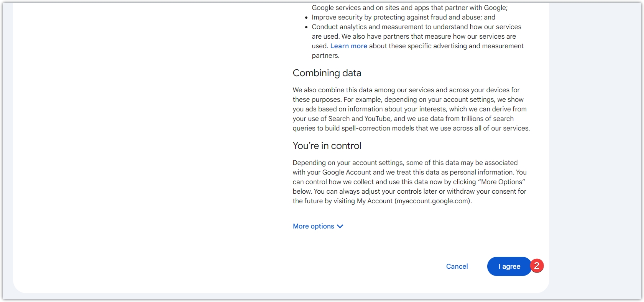Click the blue 'I agree' button
The image size is (644, 302).
(509, 266)
